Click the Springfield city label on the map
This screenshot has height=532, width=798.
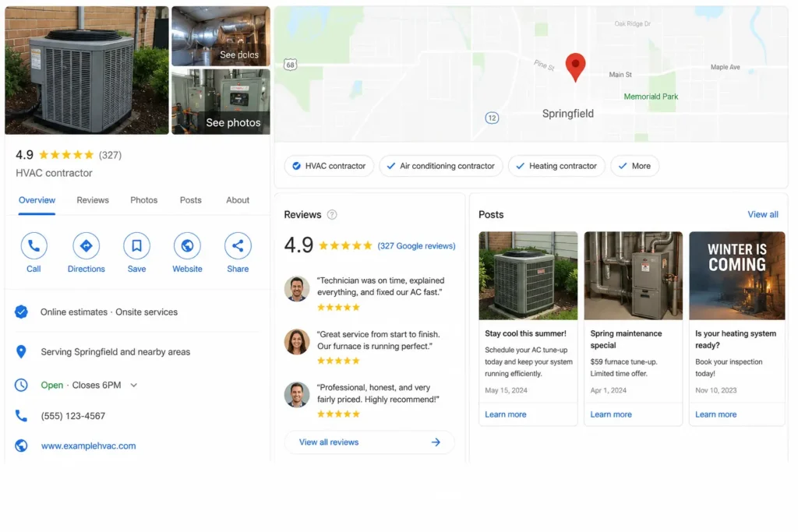click(567, 114)
